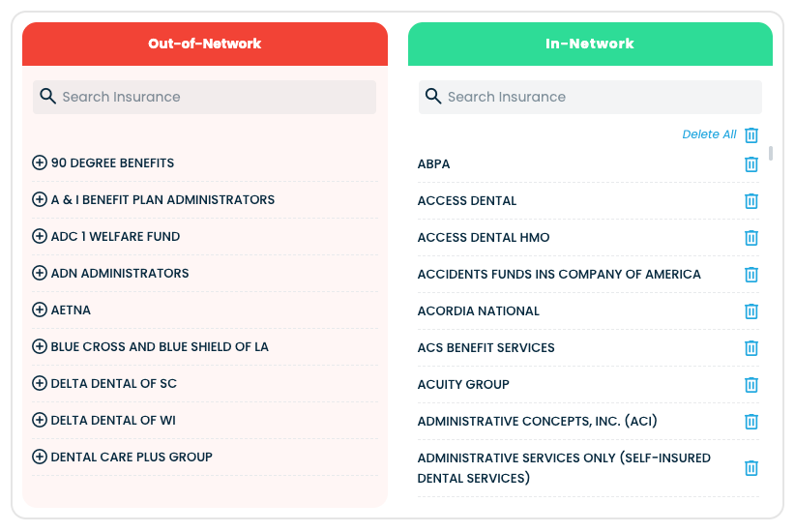Delete ABPA with its trash icon

pyautogui.click(x=751, y=164)
